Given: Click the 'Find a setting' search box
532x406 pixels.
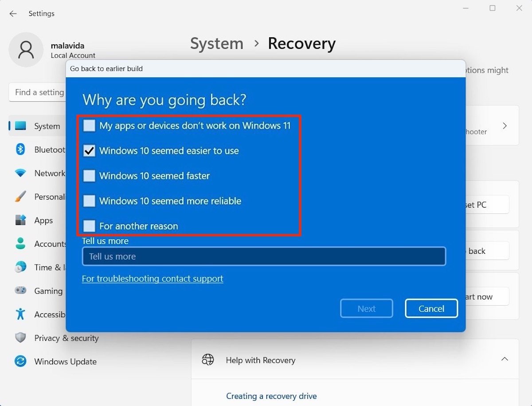Looking at the screenshot, I should point(37,92).
